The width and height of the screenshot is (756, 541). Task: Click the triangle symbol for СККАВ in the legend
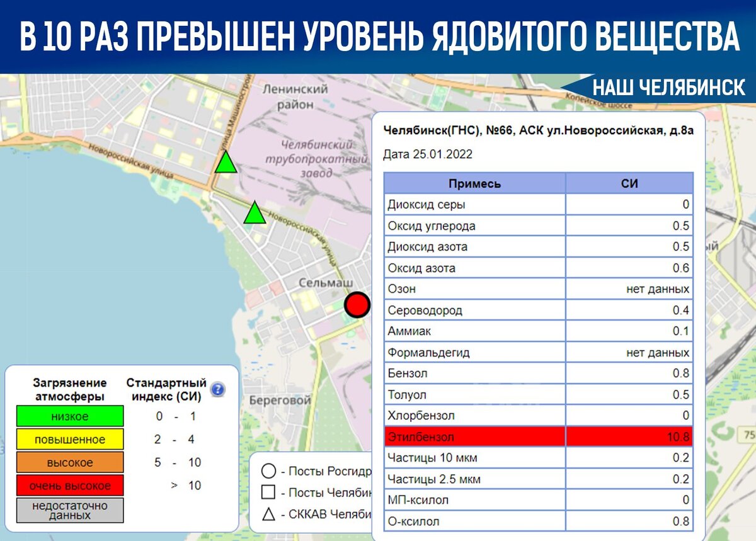click(268, 514)
